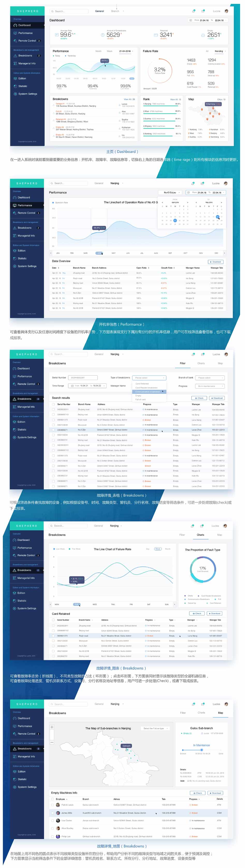Expand the 21-04-2016 date dropdown in Performance
Screen dimensions: 245x868
tap(126, 51)
